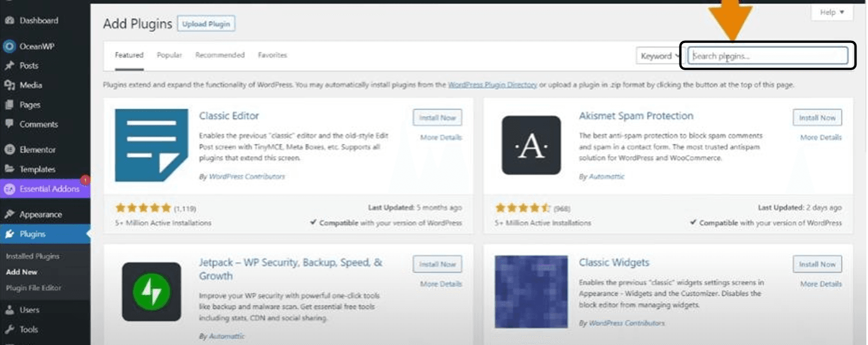Click the Tools wrench icon
868x345 pixels.
9,330
